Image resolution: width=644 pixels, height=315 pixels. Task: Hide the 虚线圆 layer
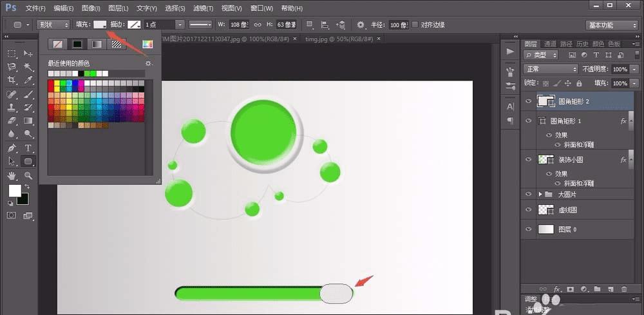(x=528, y=210)
